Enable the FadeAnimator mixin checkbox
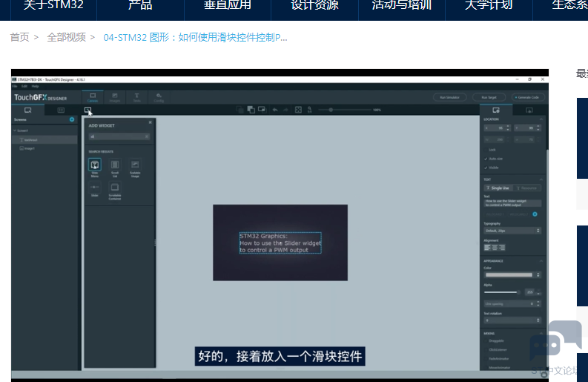Image resolution: width=588 pixels, height=382 pixels. click(486, 359)
